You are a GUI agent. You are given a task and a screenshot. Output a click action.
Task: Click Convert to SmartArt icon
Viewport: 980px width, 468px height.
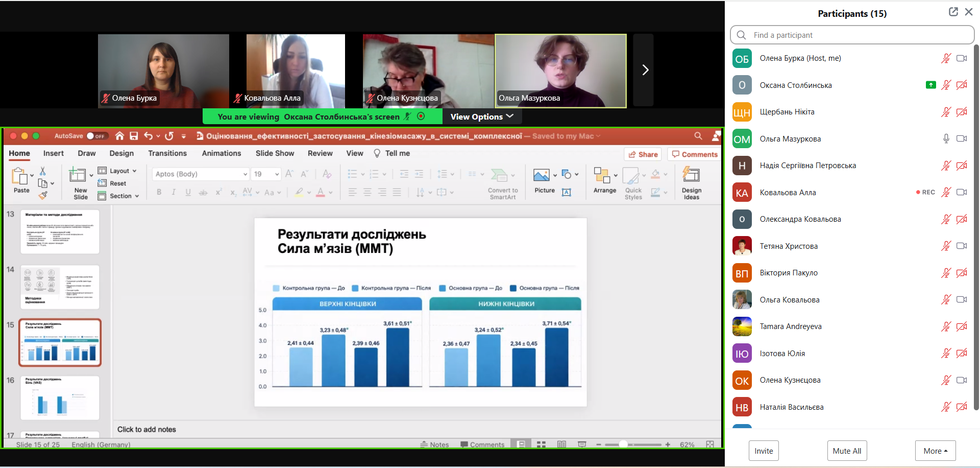coord(499,176)
